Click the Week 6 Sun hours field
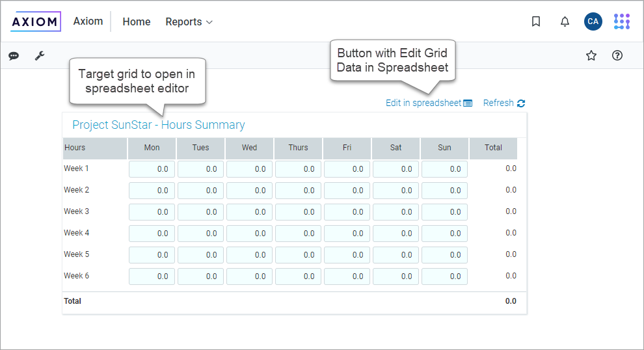 click(x=444, y=276)
